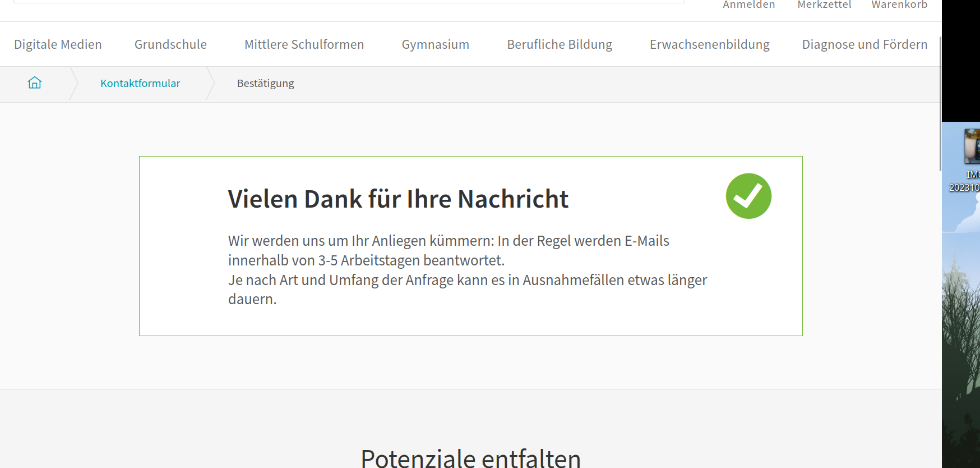Click the home icon in the breadcrumb

point(35,83)
